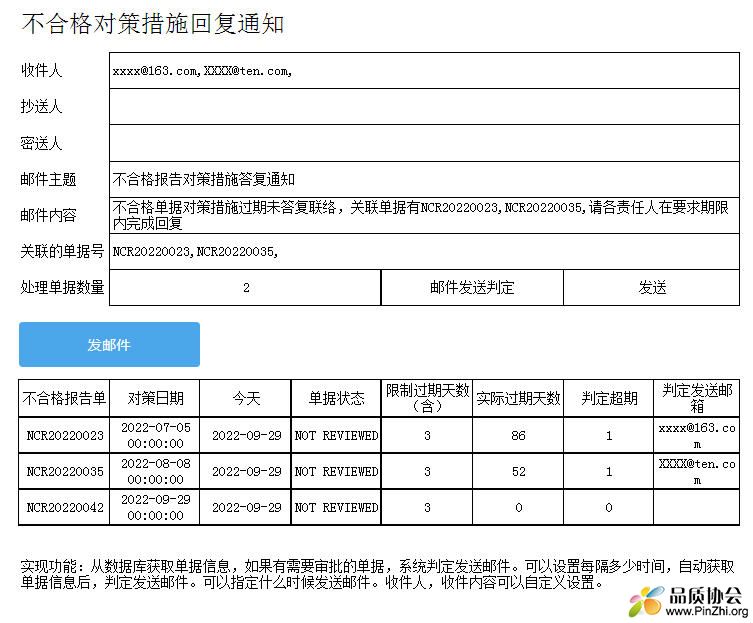Click the 收件人 recipient input field

(x=424, y=71)
